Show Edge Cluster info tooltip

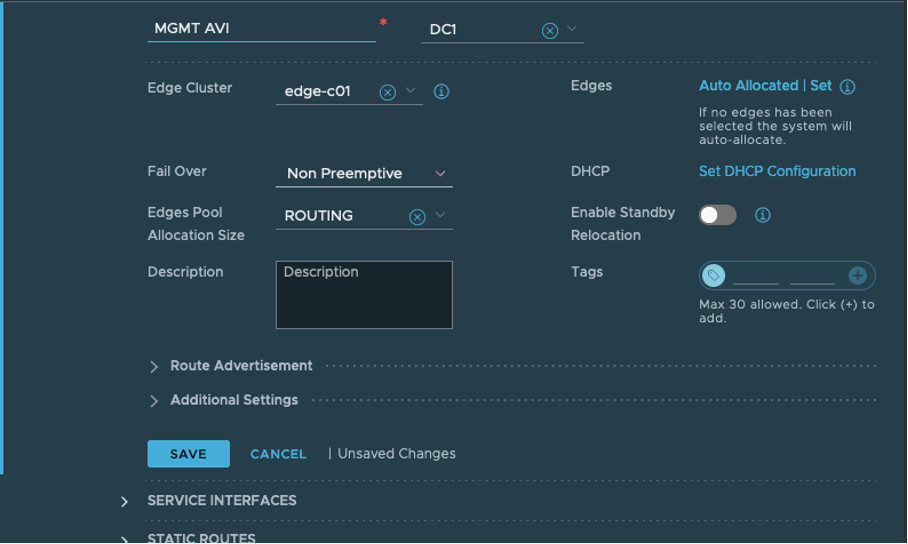coord(441,92)
